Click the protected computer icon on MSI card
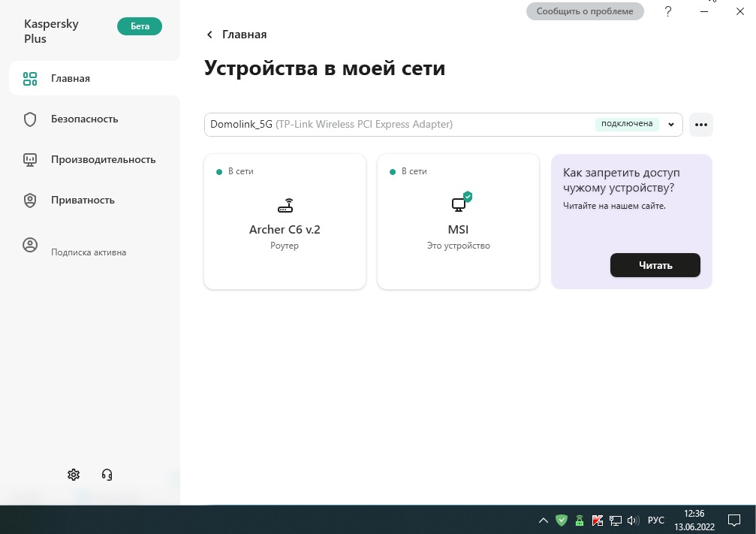This screenshot has width=756, height=534. click(462, 201)
